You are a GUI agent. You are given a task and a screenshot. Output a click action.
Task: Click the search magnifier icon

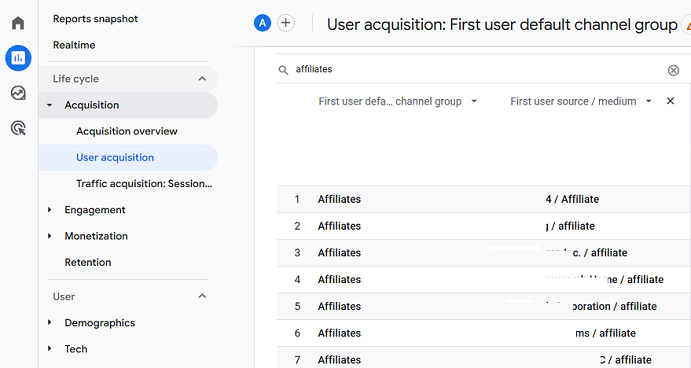click(283, 70)
